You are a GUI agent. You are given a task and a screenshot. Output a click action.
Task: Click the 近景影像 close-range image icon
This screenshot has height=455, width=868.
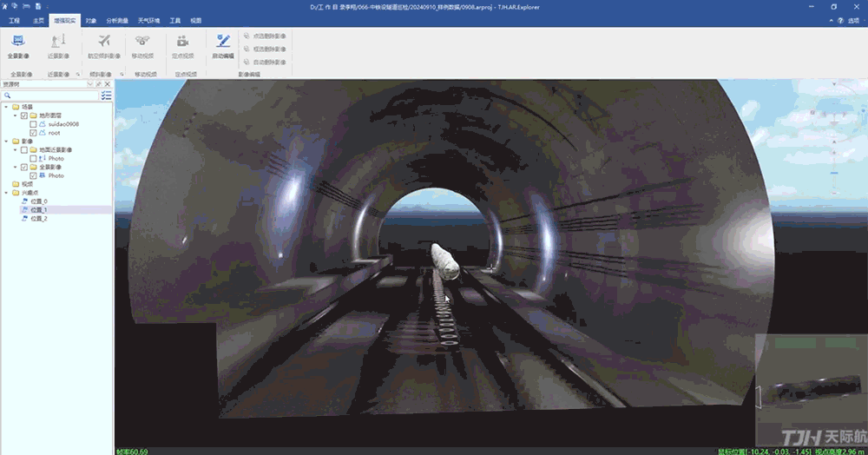coord(58,43)
